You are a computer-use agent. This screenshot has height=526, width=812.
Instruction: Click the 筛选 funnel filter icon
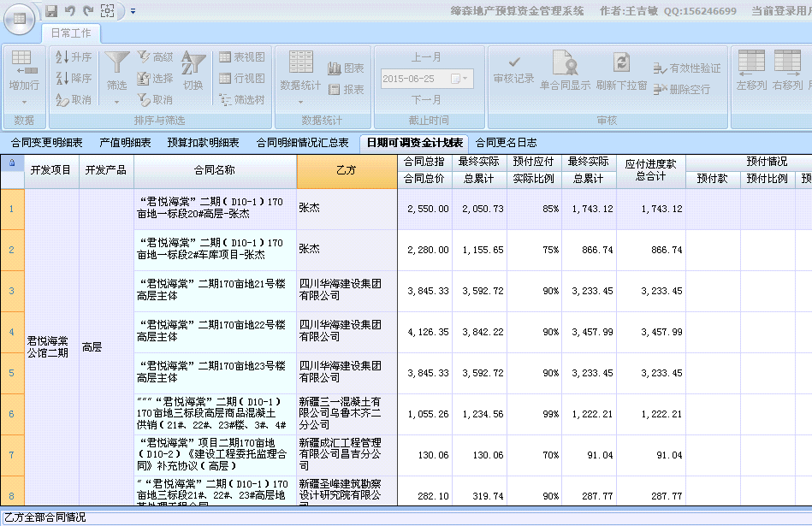click(116, 62)
